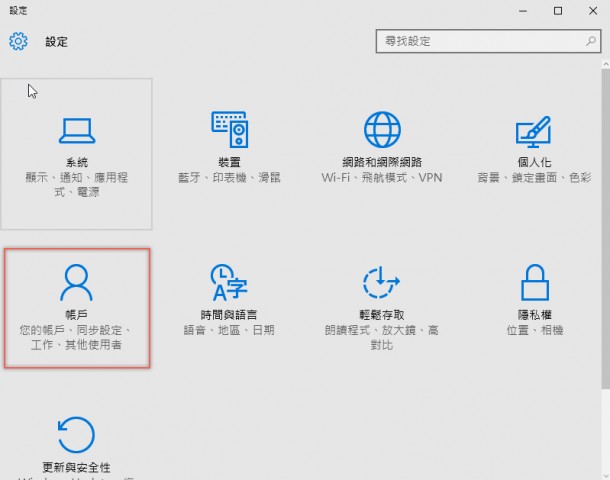Open the 輕鬆存取 dashed clock icon
The height and width of the screenshot is (480, 610).
coord(381,282)
